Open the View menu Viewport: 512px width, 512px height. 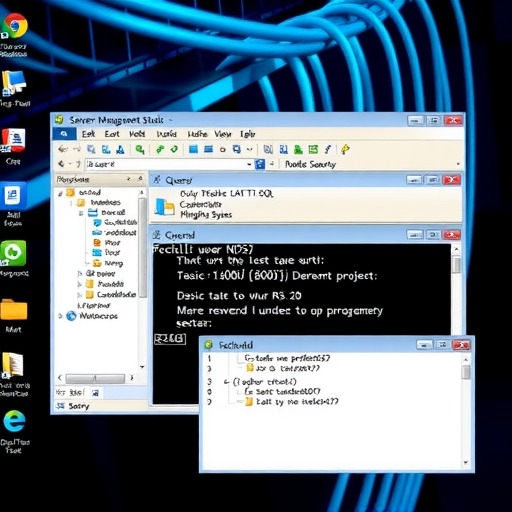pyautogui.click(x=223, y=134)
